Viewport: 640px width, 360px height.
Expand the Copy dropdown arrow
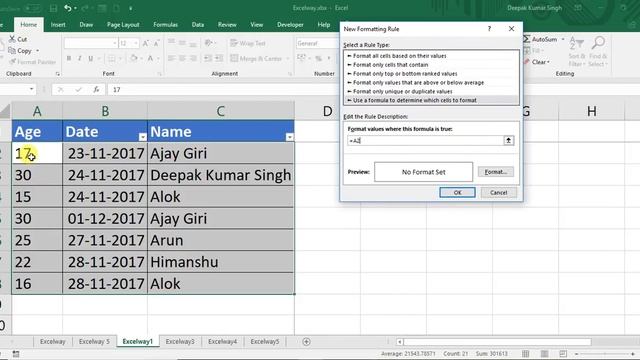pos(38,51)
